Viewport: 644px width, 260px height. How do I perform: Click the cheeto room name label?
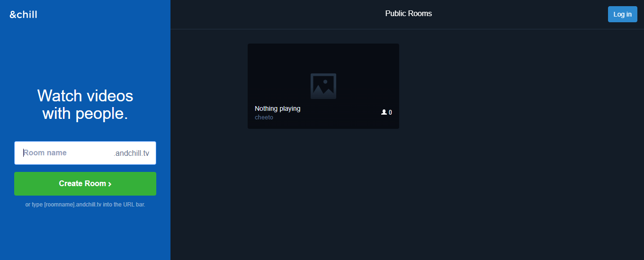coord(264,117)
